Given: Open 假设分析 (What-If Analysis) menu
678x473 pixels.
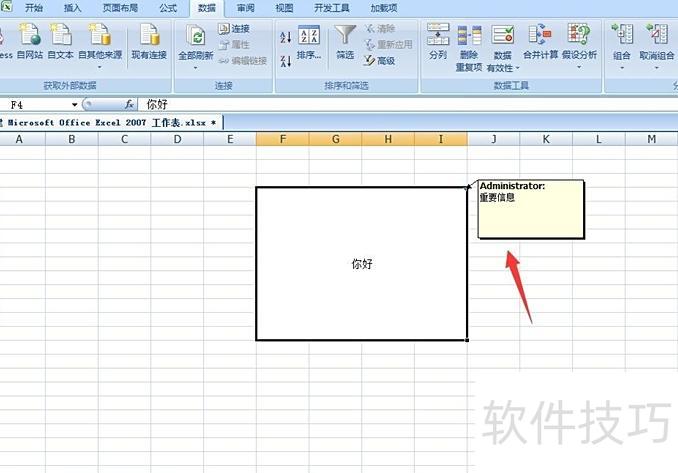Looking at the screenshot, I should [579, 47].
